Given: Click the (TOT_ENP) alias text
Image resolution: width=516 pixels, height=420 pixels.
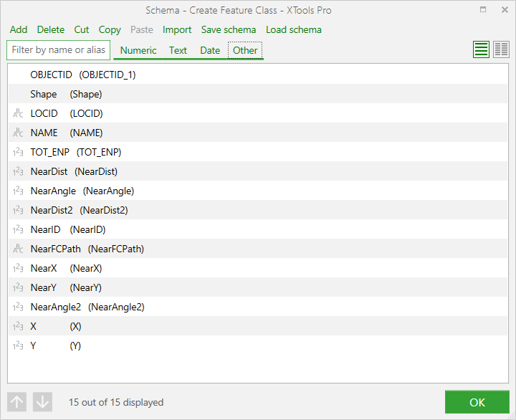Looking at the screenshot, I should [99, 153].
